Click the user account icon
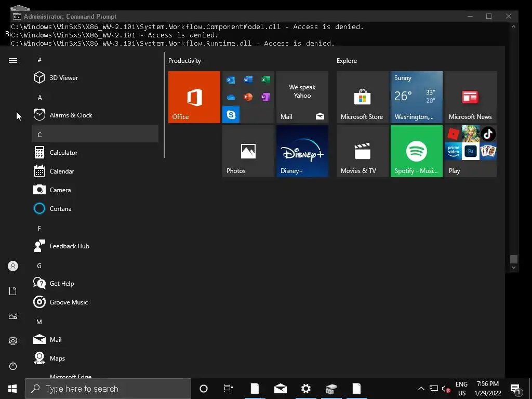This screenshot has height=399, width=532. tap(13, 266)
